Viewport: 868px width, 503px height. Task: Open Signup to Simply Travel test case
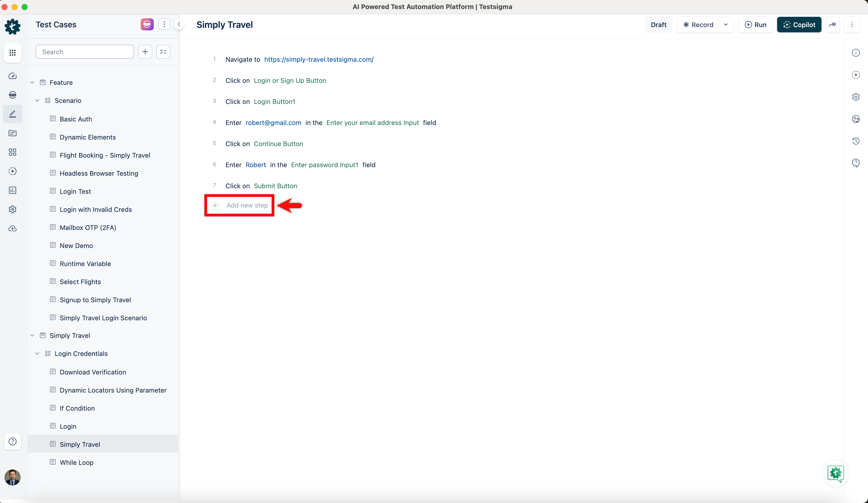click(x=95, y=300)
